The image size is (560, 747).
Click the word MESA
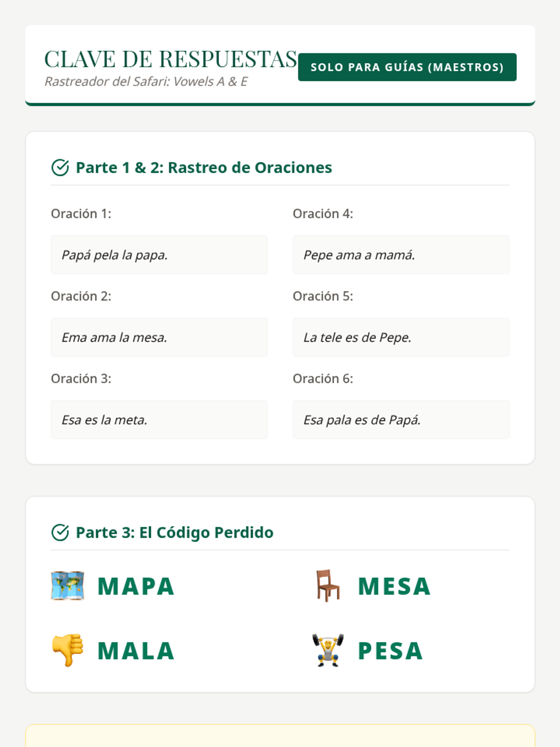point(394,586)
